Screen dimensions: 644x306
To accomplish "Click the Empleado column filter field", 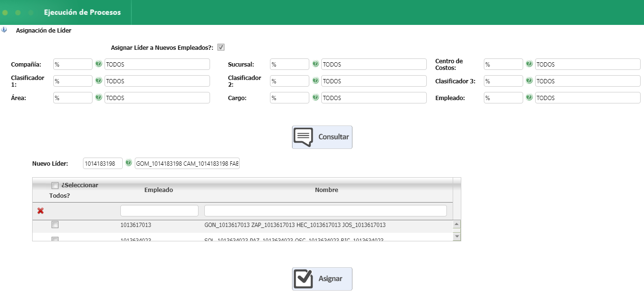I will click(x=159, y=211).
